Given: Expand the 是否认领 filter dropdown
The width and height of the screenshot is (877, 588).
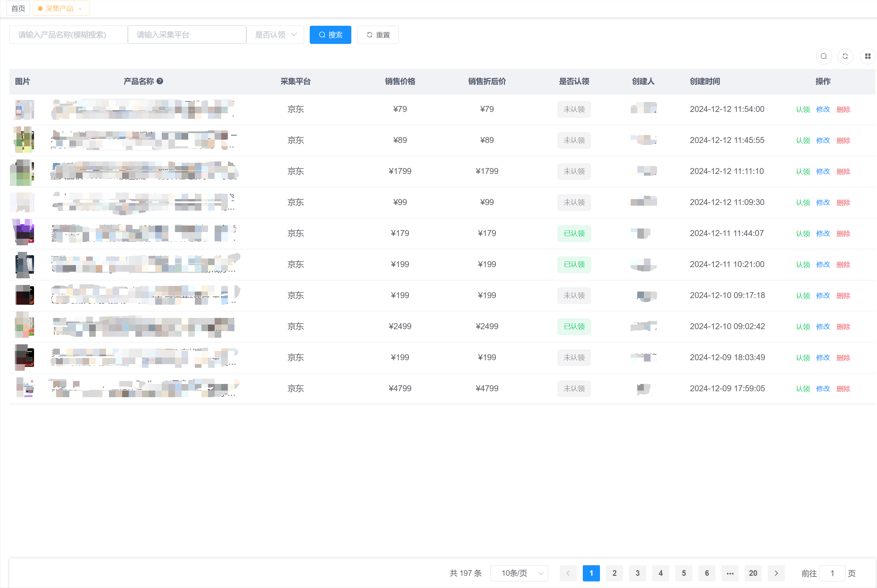Looking at the screenshot, I should [275, 35].
